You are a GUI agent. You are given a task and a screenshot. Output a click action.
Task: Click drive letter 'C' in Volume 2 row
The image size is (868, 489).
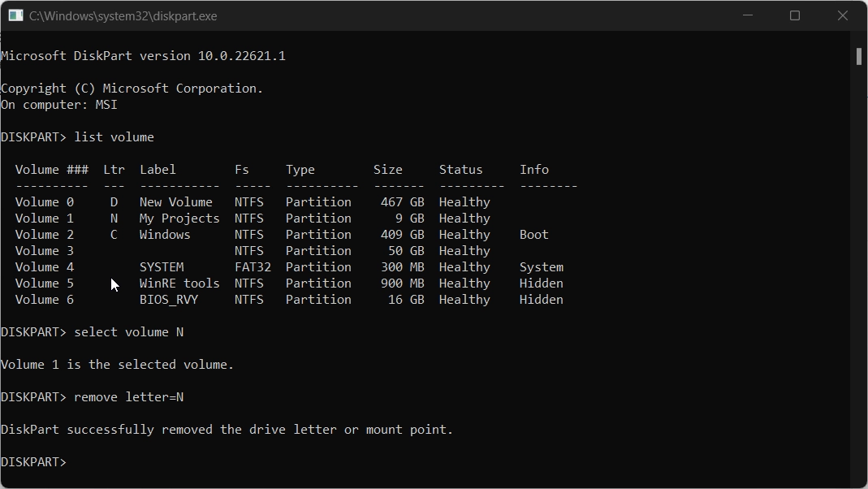(114, 235)
